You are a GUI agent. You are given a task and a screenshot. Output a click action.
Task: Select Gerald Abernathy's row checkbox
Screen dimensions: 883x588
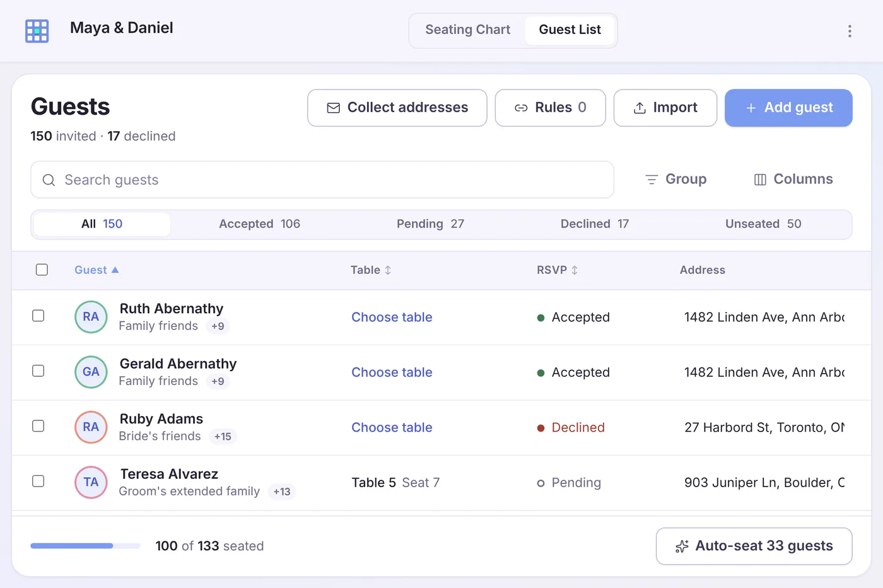point(38,371)
